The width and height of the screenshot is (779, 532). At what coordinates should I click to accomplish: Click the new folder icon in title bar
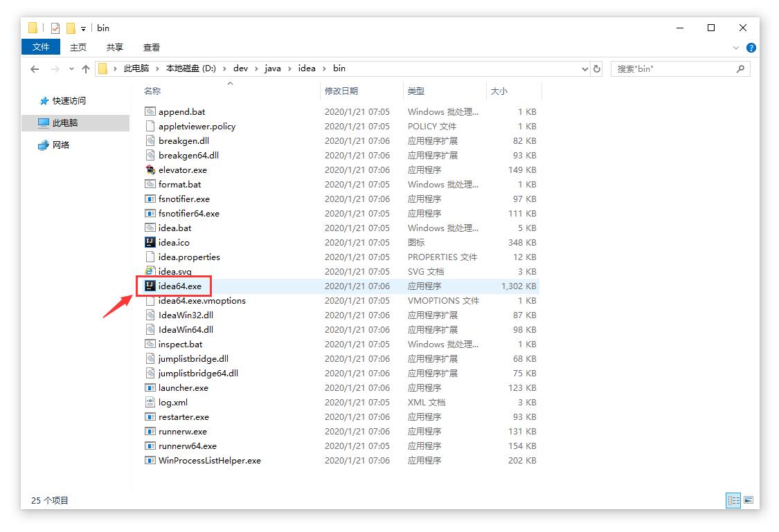pos(71,28)
